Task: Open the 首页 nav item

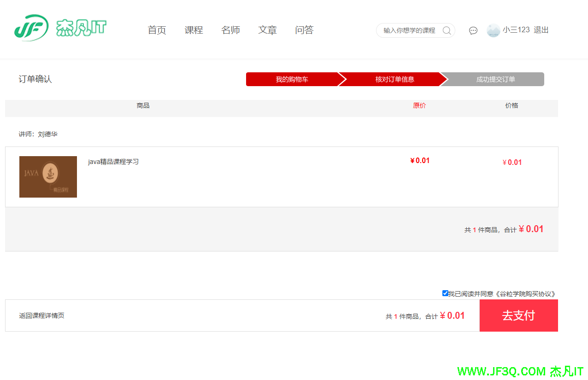Action: pyautogui.click(x=157, y=30)
